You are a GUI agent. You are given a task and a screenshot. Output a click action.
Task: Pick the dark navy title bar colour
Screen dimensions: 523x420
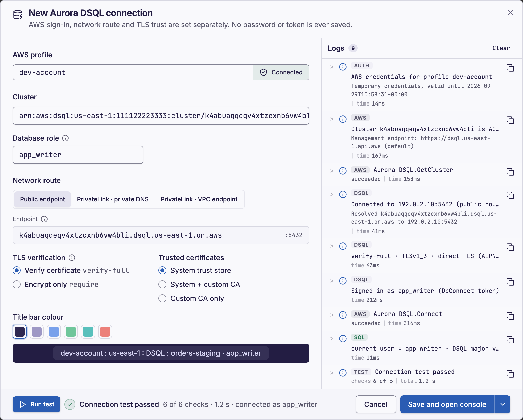[20, 332]
